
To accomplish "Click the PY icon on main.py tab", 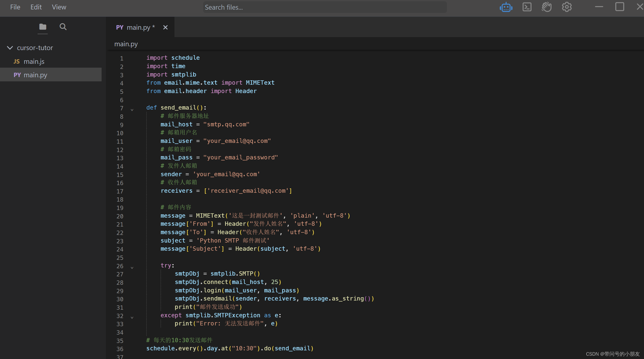I will (120, 27).
